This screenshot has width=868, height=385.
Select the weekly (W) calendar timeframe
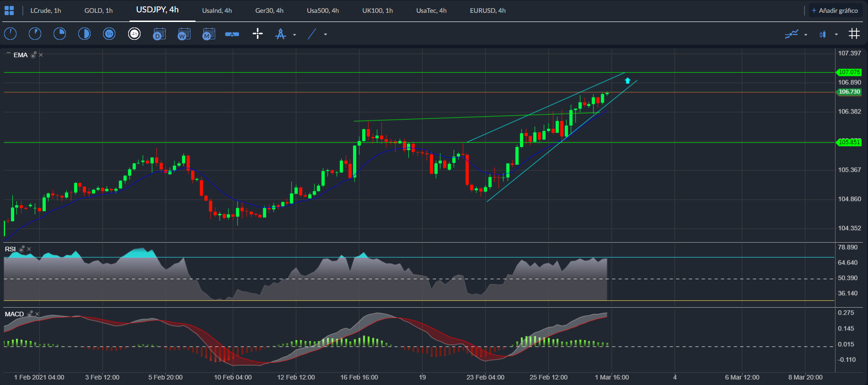click(184, 34)
